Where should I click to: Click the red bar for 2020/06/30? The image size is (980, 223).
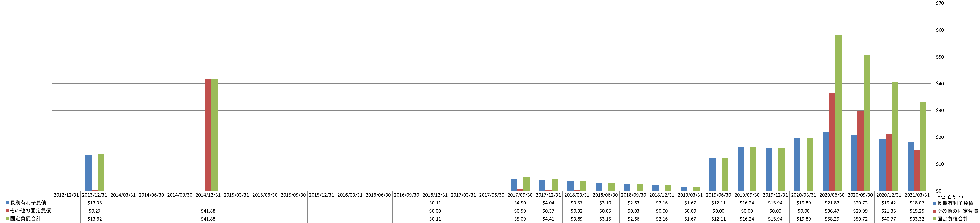pyautogui.click(x=832, y=142)
